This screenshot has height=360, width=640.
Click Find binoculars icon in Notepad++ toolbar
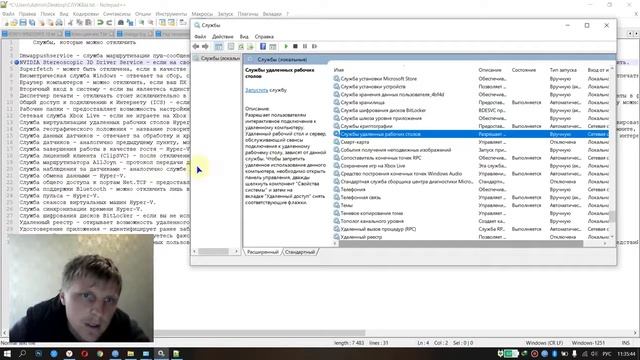(121, 22)
